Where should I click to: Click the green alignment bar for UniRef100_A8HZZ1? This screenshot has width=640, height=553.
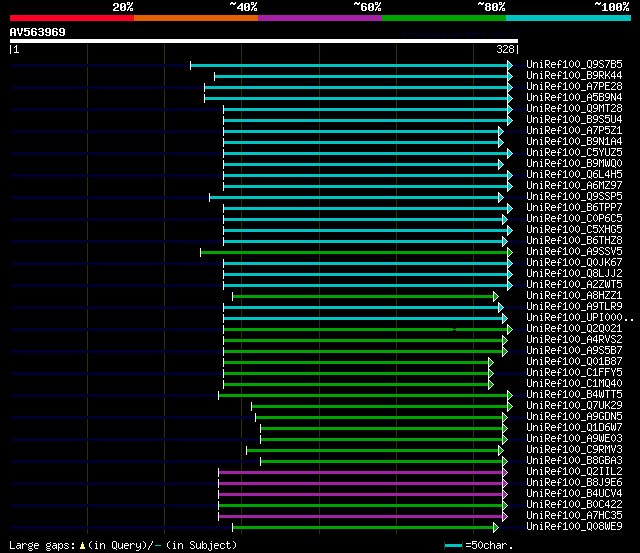click(363, 297)
